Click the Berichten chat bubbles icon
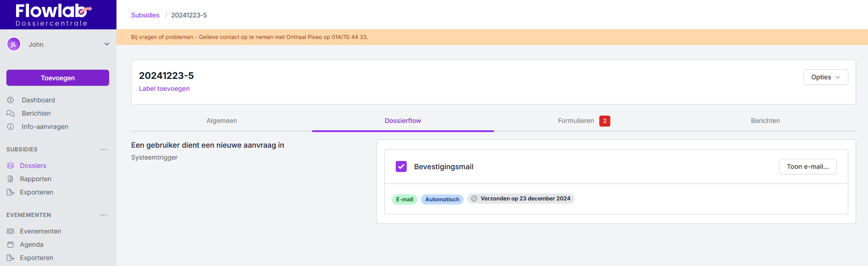Image resolution: width=868 pixels, height=266 pixels. [11, 113]
